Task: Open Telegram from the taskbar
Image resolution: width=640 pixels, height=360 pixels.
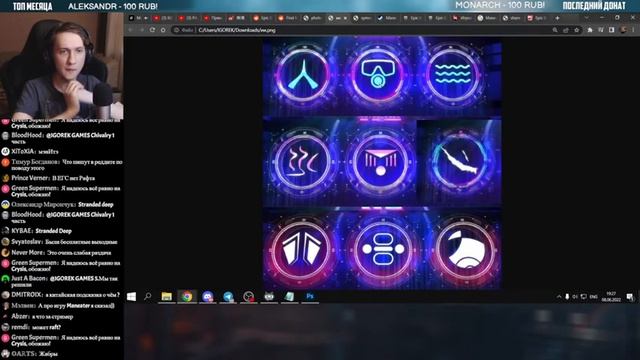Action: [x=228, y=297]
